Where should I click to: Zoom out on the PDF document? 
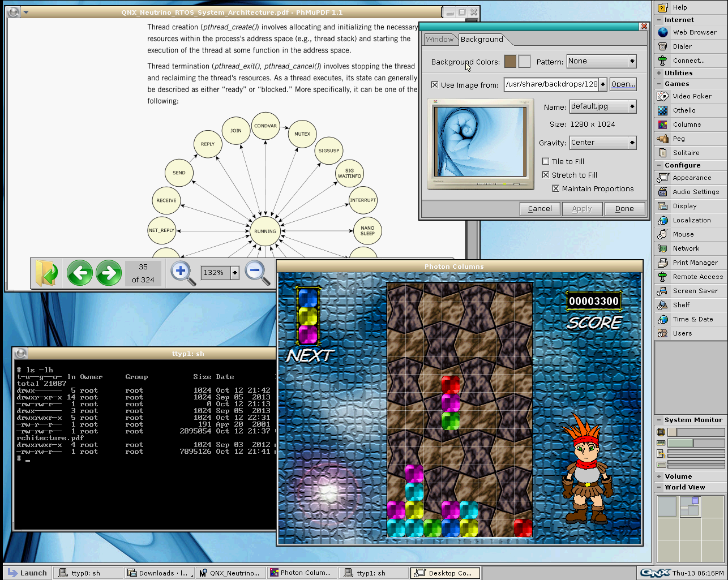(x=258, y=273)
